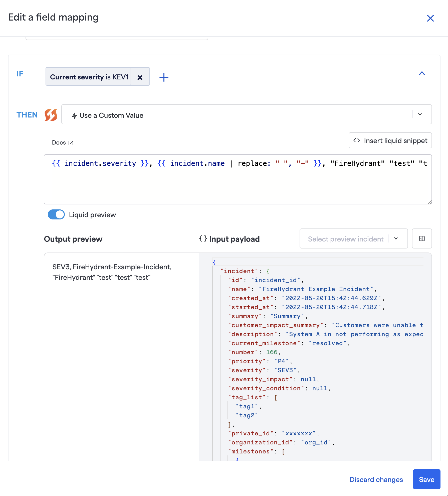Click the "created_at" timestamp line
The height and width of the screenshot is (496, 448).
pos(306,298)
